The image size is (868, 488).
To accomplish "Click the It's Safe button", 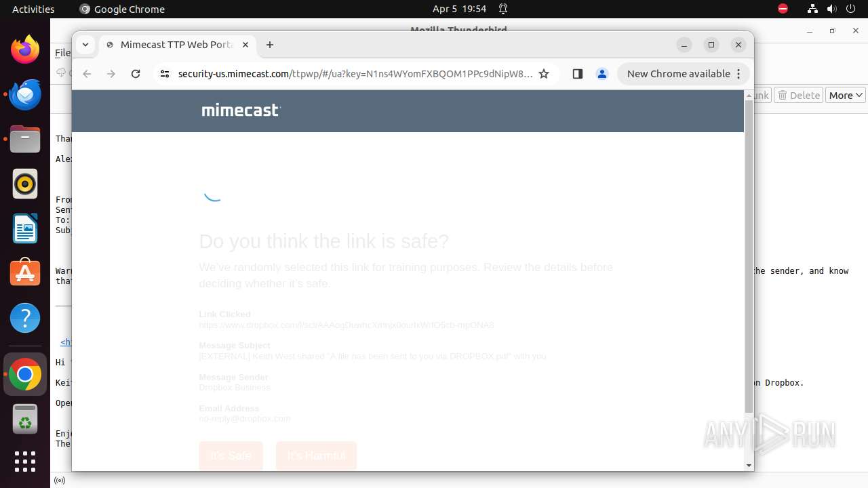I will tap(231, 455).
